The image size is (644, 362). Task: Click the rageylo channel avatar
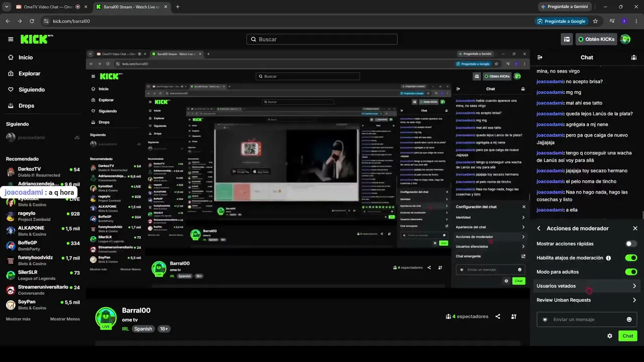[11, 216]
